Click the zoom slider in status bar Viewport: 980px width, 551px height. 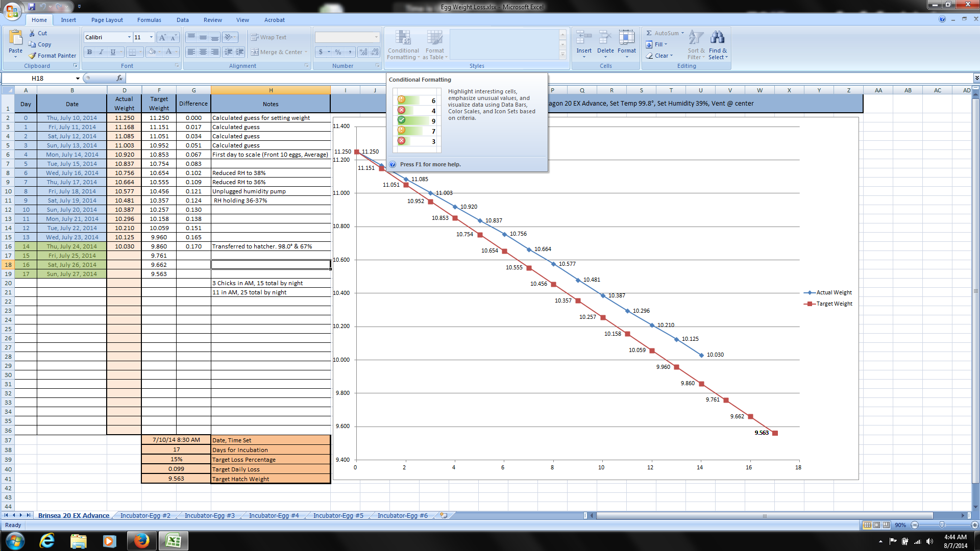[942, 525]
